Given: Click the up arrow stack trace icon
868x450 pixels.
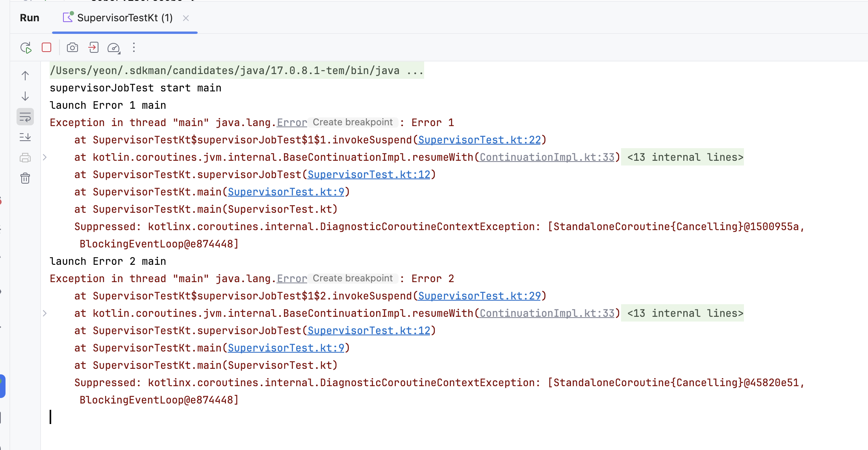Looking at the screenshot, I should (25, 76).
